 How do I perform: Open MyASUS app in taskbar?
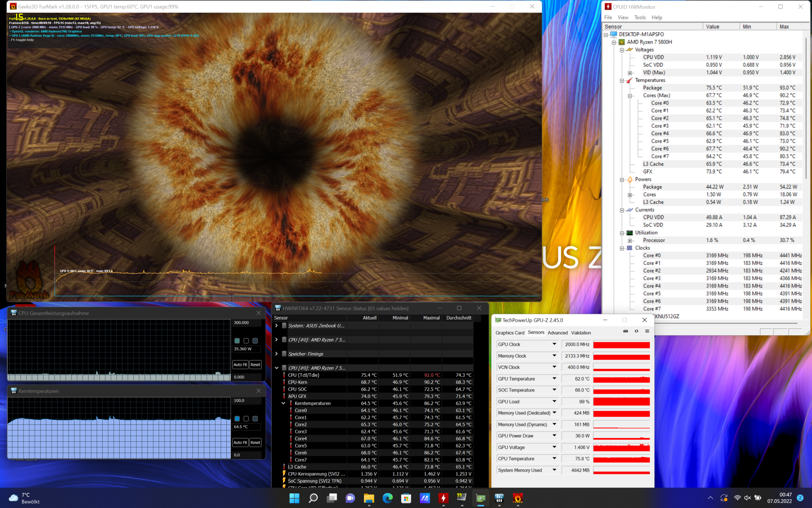(425, 498)
